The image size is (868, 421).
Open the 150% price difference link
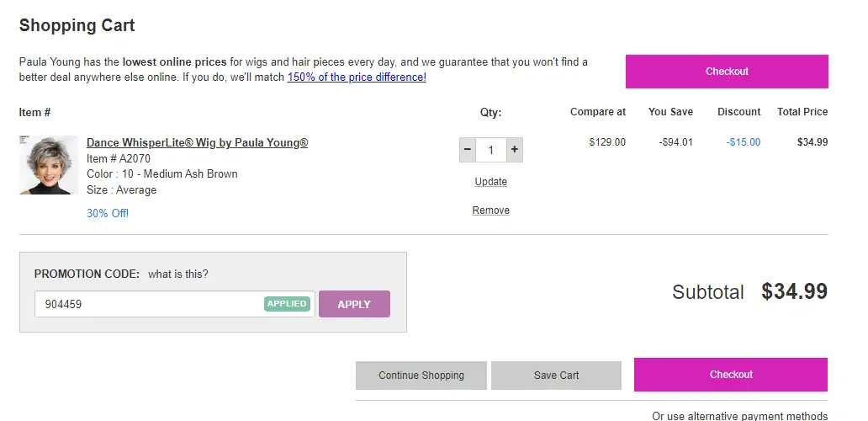(x=357, y=77)
